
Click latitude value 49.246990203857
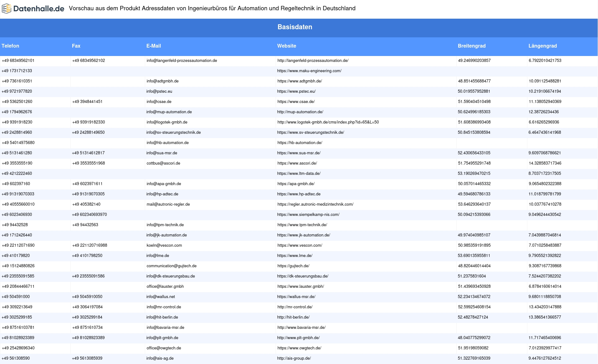point(474,61)
